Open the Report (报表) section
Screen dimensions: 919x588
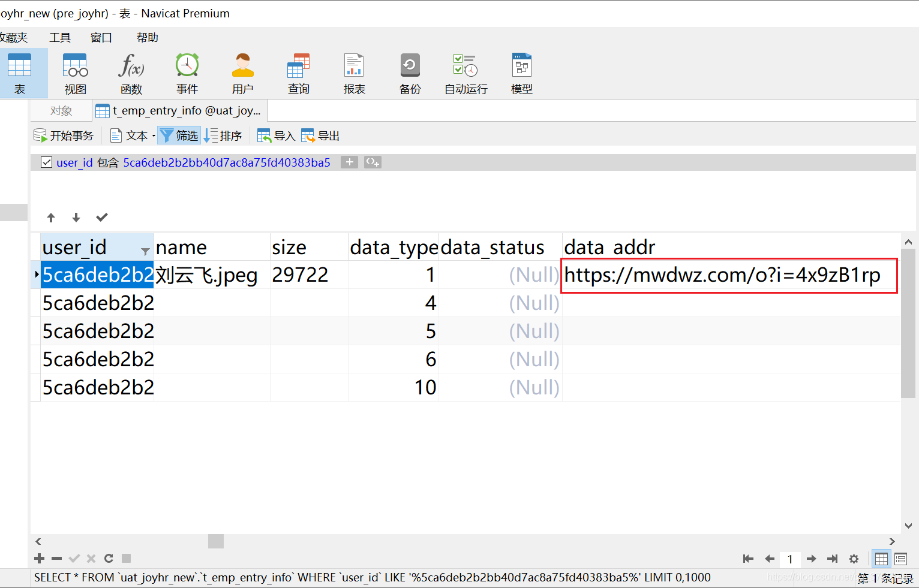tap(355, 73)
